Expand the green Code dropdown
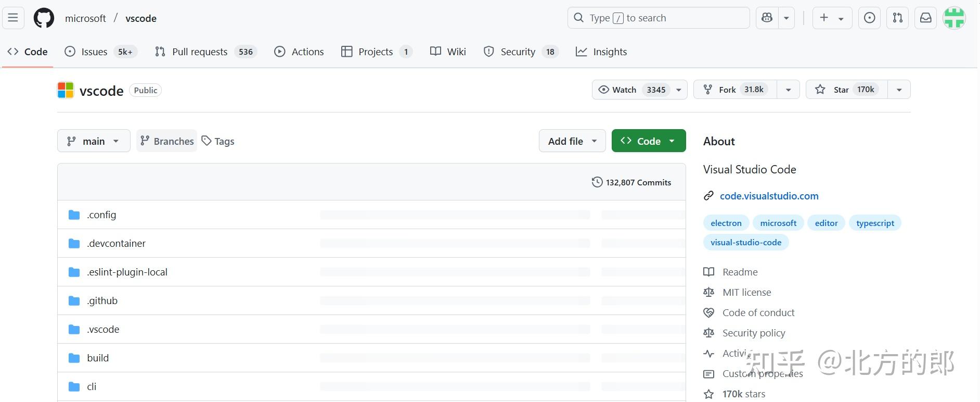Viewport: 980px width, 402px height. (649, 141)
